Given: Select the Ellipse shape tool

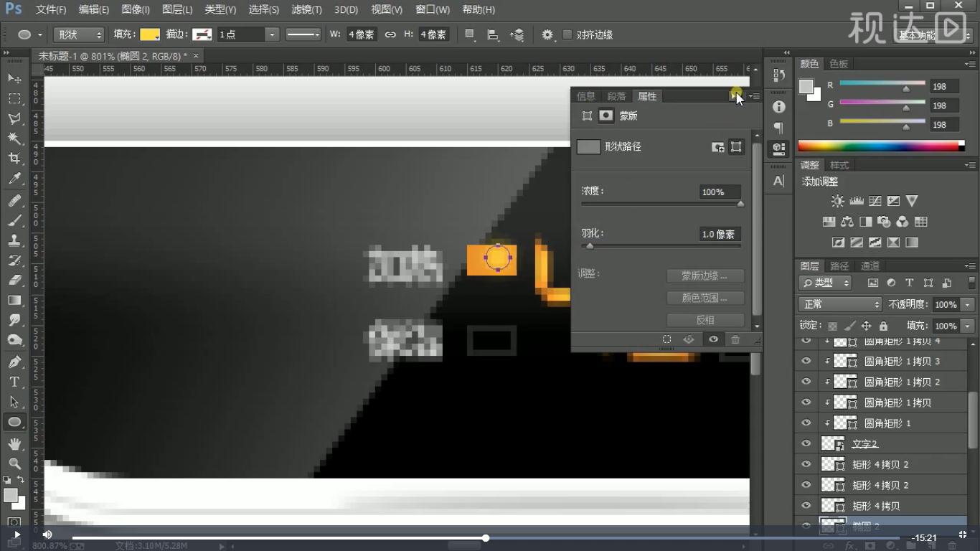Looking at the screenshot, I should point(14,422).
